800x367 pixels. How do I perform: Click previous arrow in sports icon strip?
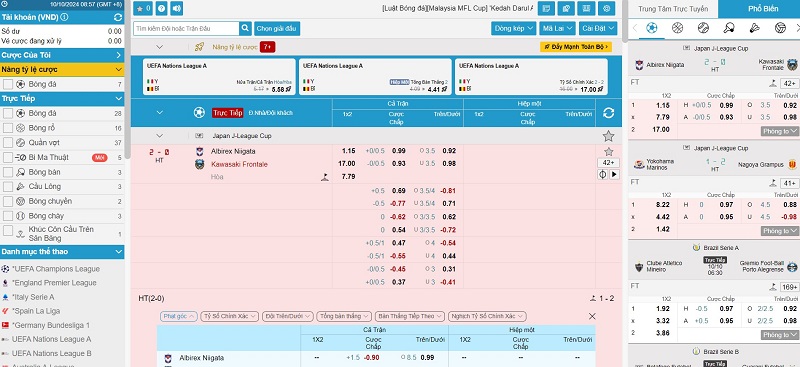[635, 28]
